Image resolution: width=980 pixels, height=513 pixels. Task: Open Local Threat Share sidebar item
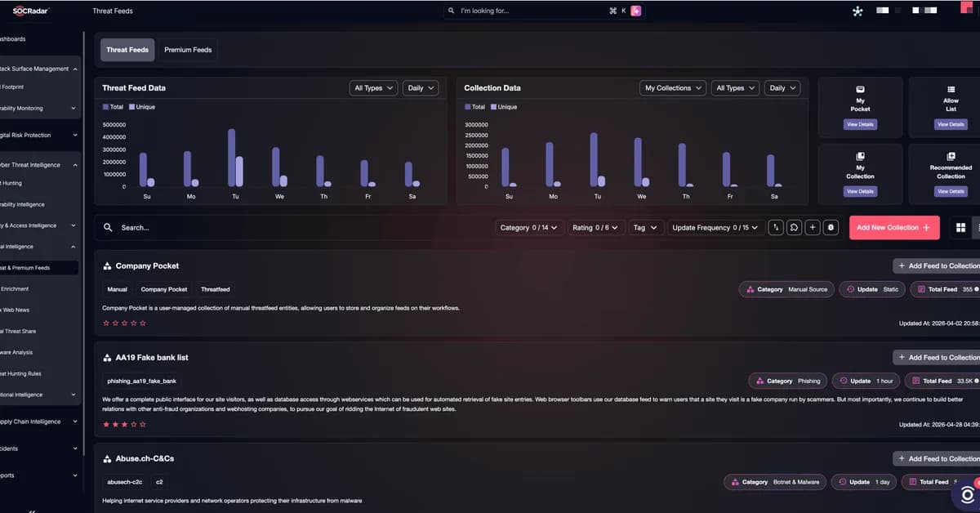(20, 331)
